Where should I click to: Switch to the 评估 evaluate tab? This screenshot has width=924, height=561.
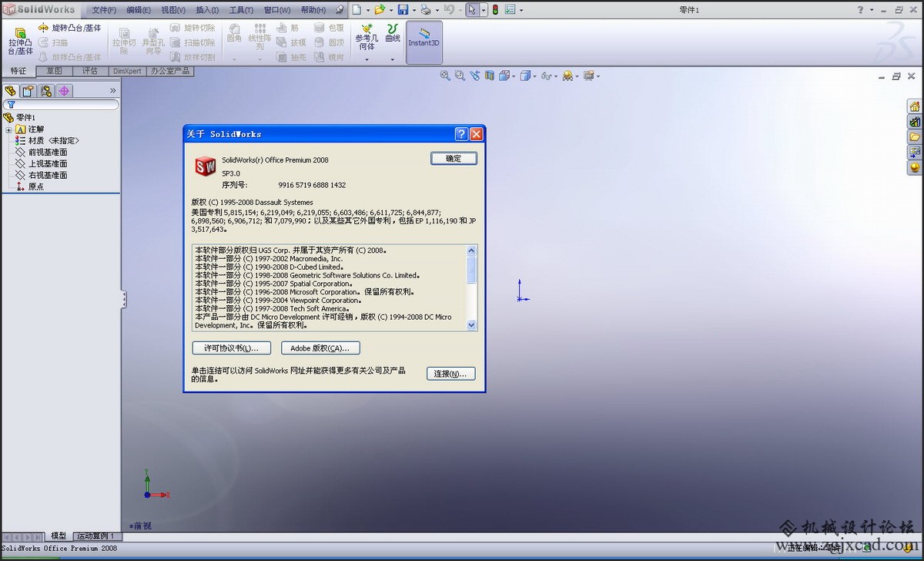pyautogui.click(x=90, y=71)
